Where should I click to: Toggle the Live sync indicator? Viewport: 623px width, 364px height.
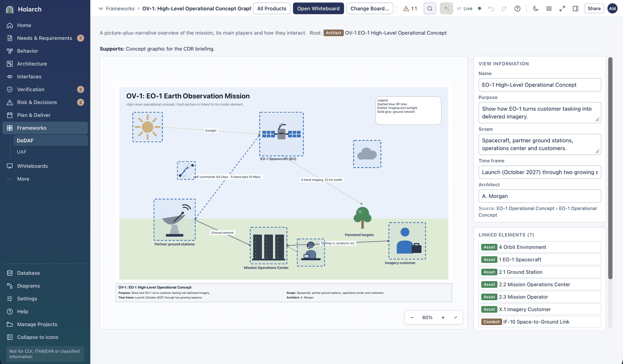click(469, 9)
